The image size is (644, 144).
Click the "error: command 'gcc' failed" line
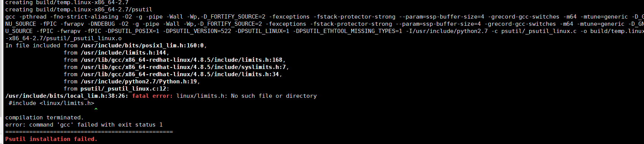(x=84, y=125)
